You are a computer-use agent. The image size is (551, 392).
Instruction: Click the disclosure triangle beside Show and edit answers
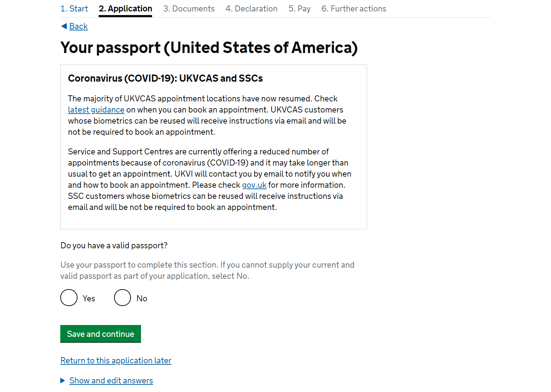(x=63, y=381)
